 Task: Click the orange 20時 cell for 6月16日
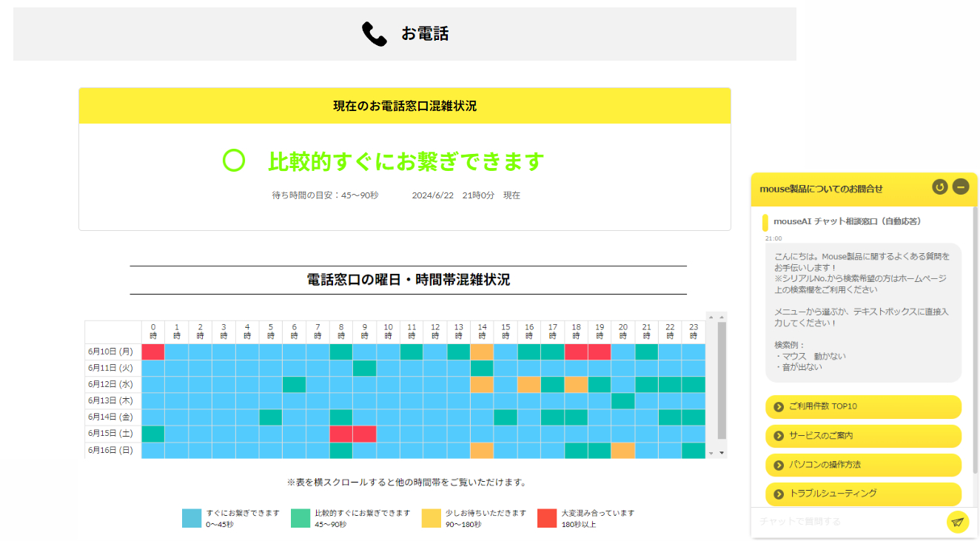pyautogui.click(x=622, y=450)
